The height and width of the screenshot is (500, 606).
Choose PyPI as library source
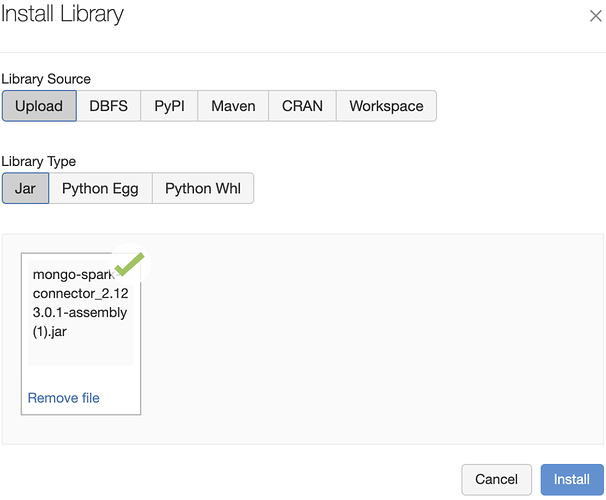tap(169, 106)
